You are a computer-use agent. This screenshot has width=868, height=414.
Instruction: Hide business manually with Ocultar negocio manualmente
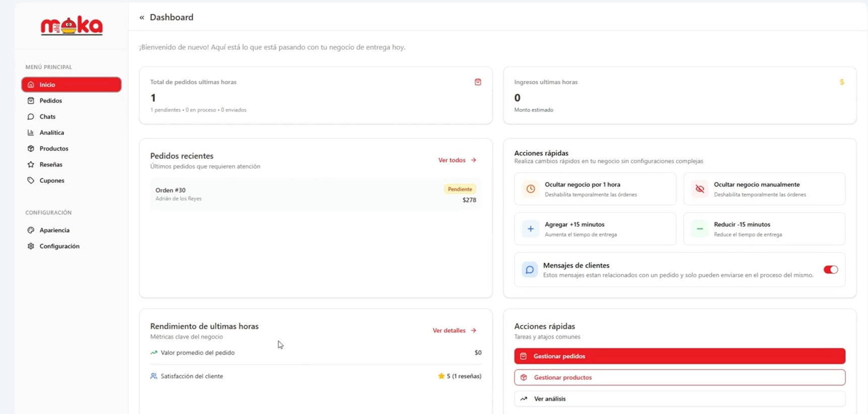click(x=764, y=189)
